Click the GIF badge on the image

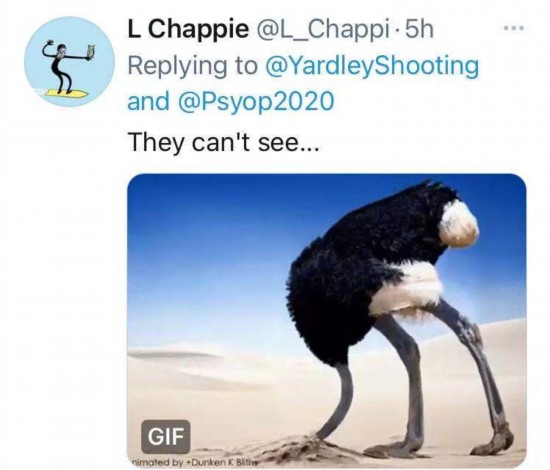(166, 436)
